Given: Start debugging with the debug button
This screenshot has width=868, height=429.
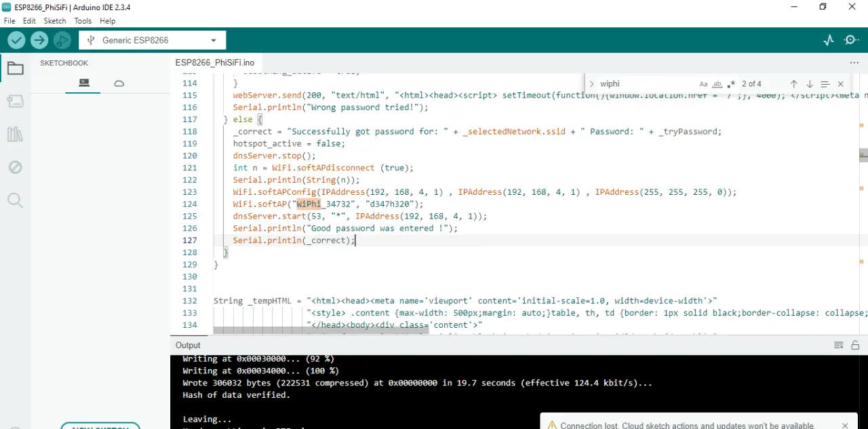Looking at the screenshot, I should [62, 41].
